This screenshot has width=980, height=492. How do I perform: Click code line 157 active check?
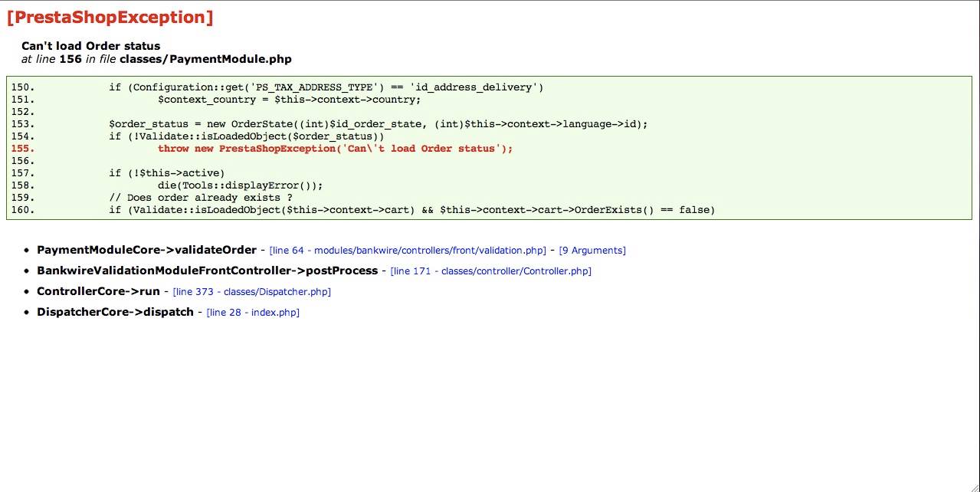pos(166,173)
